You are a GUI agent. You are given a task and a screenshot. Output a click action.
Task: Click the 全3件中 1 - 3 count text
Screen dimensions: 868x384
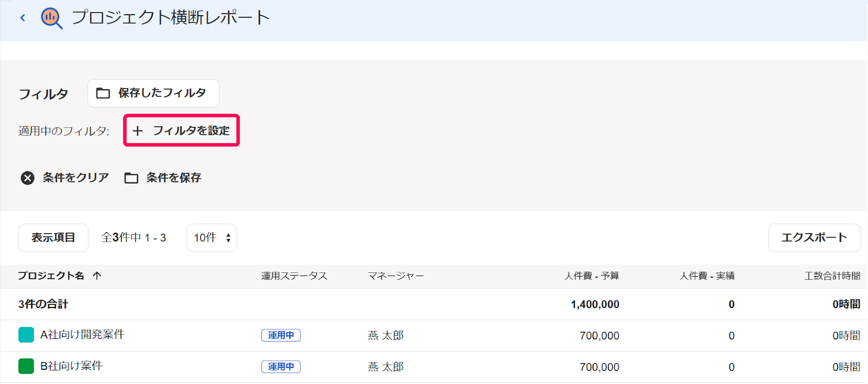(x=133, y=238)
